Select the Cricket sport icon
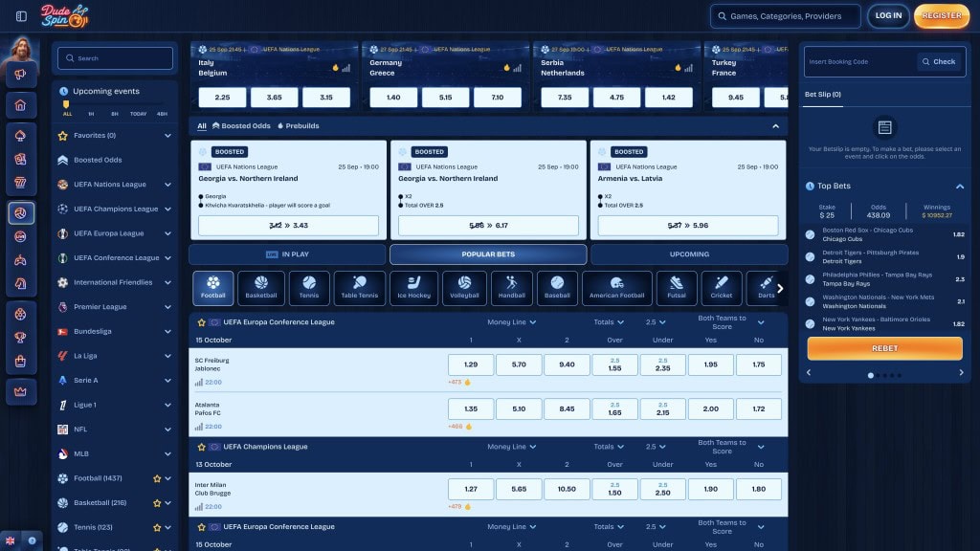This screenshot has width=980, height=551. coord(722,288)
